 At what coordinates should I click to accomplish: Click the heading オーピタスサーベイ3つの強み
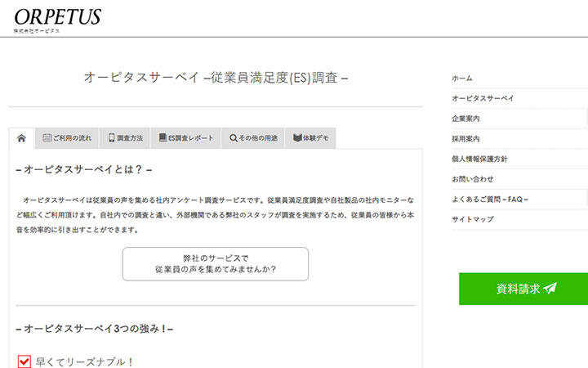(x=95, y=329)
